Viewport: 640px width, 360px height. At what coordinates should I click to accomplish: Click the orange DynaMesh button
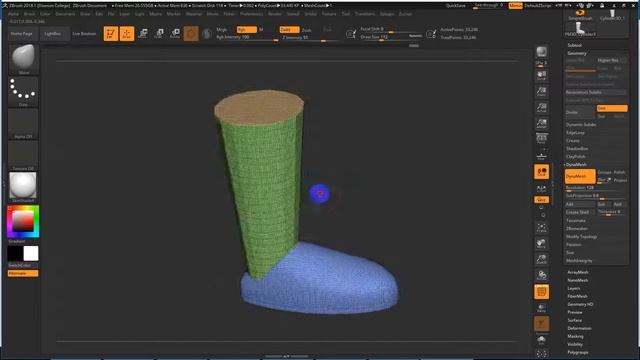coord(580,176)
